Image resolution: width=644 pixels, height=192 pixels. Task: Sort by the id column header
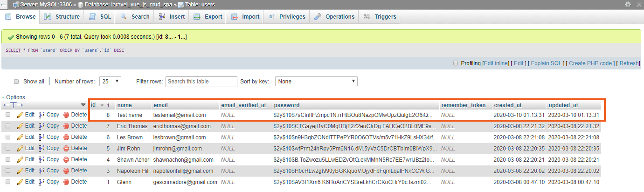[93, 105]
